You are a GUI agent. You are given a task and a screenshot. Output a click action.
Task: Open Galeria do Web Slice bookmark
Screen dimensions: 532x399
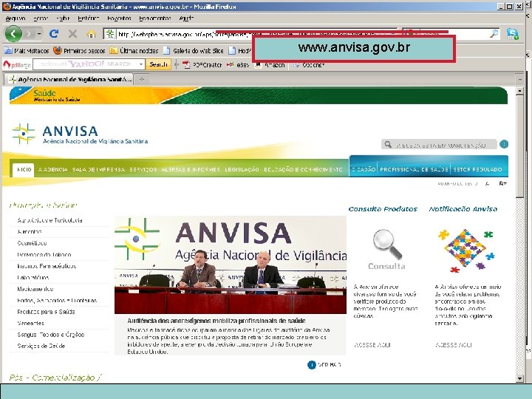click(x=194, y=51)
